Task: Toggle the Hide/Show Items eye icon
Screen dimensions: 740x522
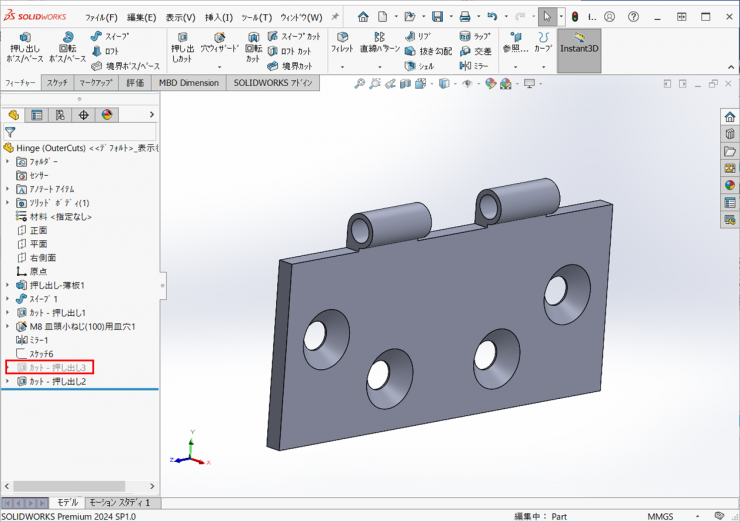Action: pyautogui.click(x=467, y=84)
